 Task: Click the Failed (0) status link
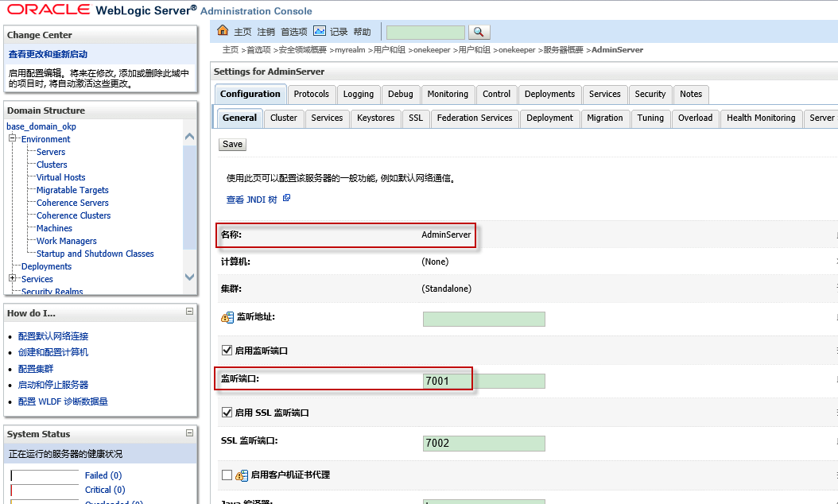tap(103, 475)
